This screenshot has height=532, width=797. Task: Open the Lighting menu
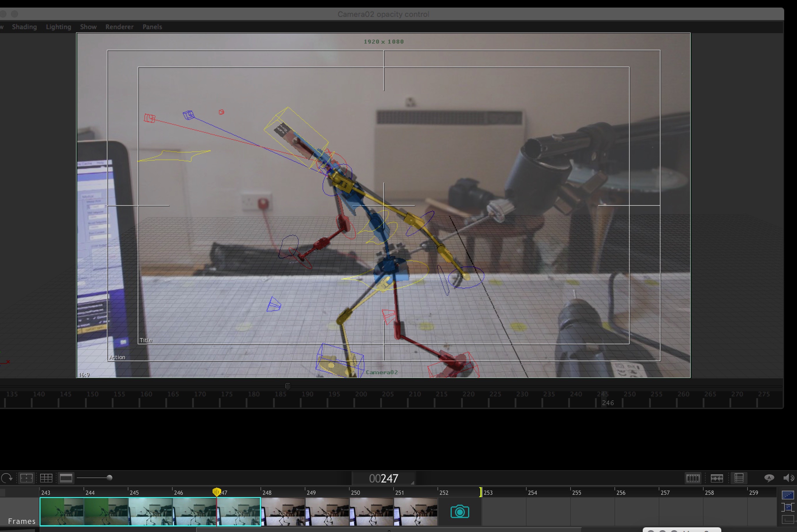click(x=59, y=27)
